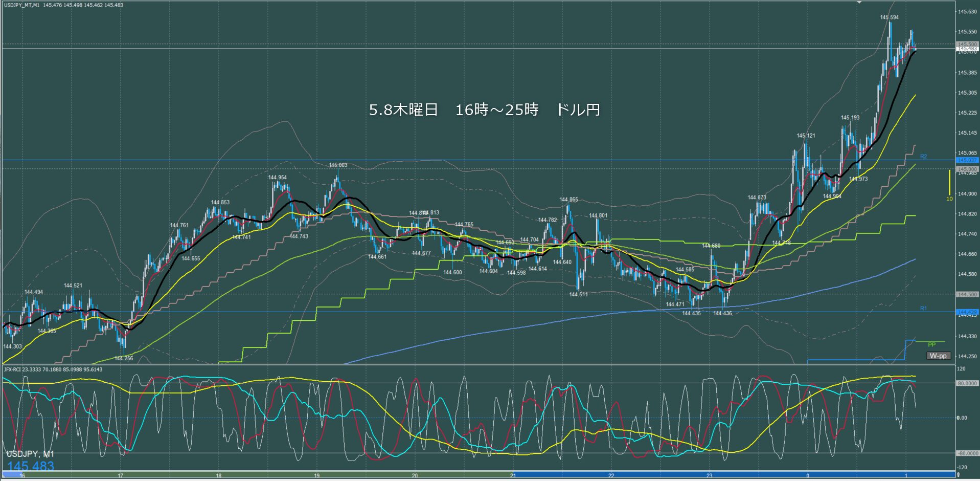The image size is (980, 481).
Task: Select the 80.0000 RCI level tag
Action: click(x=967, y=383)
